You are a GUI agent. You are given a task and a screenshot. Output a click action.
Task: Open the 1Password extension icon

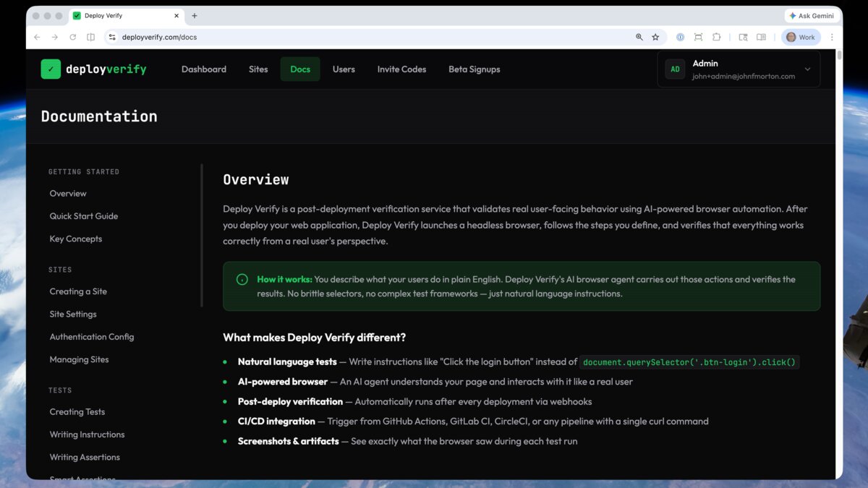tap(681, 37)
